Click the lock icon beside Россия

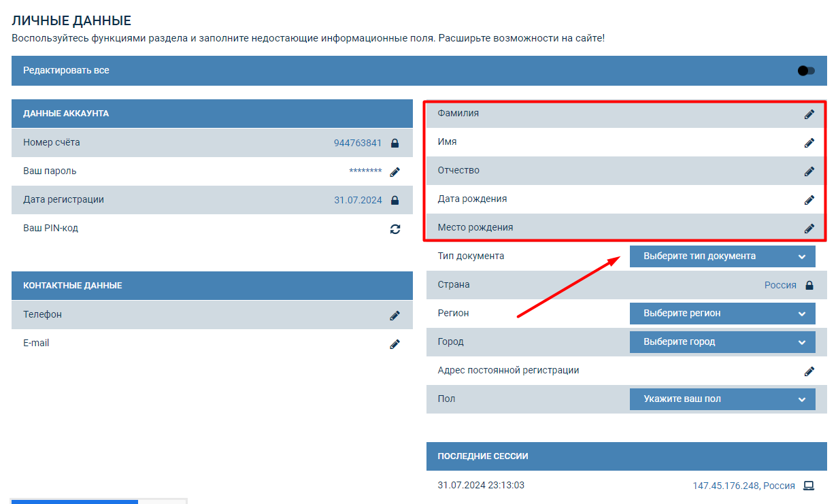[809, 286]
